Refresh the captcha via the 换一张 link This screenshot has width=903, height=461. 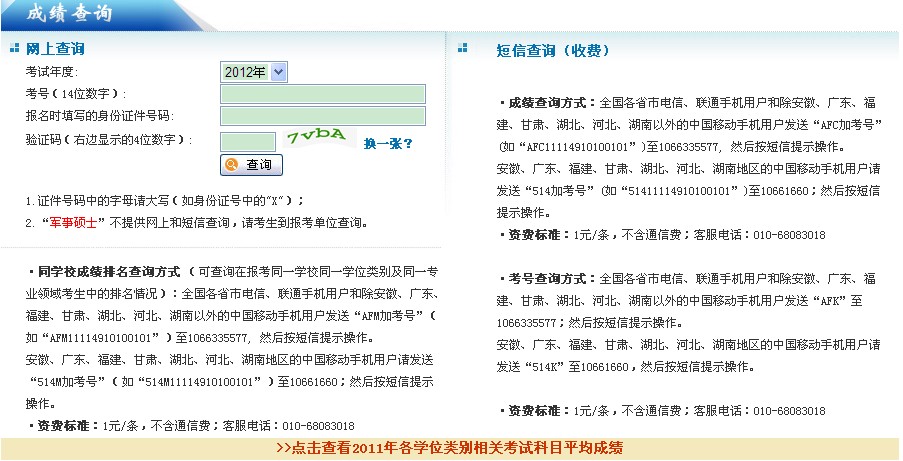(x=387, y=143)
